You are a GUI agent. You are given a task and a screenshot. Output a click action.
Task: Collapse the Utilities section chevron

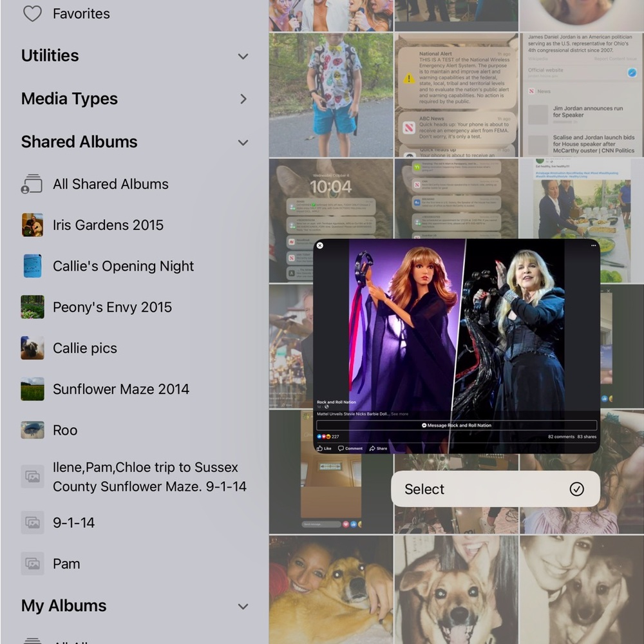point(243,56)
